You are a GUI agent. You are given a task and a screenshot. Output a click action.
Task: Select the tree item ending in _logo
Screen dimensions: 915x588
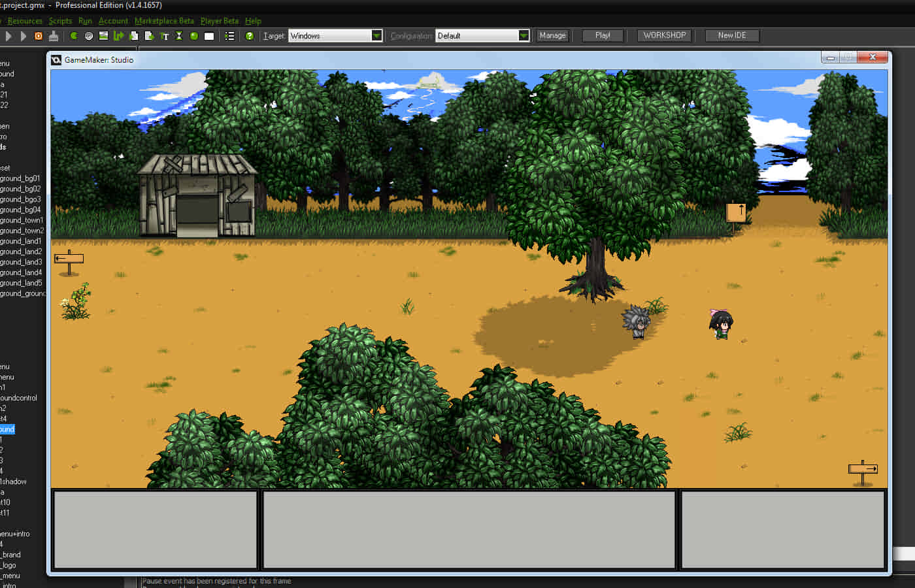click(8, 565)
